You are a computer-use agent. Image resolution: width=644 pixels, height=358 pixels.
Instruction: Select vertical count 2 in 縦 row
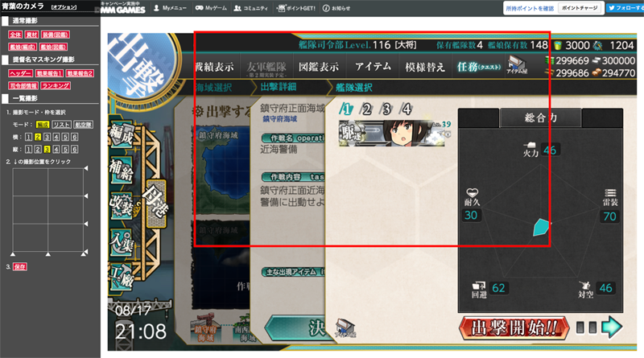[x=38, y=149]
